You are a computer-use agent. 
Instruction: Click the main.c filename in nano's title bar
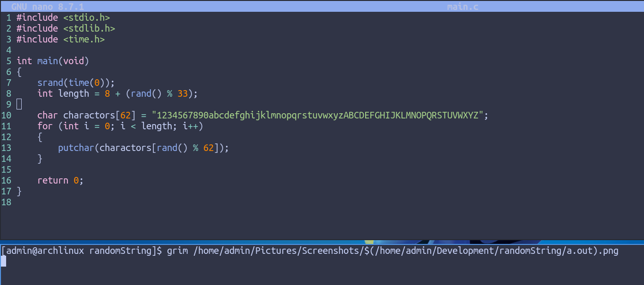point(463,7)
